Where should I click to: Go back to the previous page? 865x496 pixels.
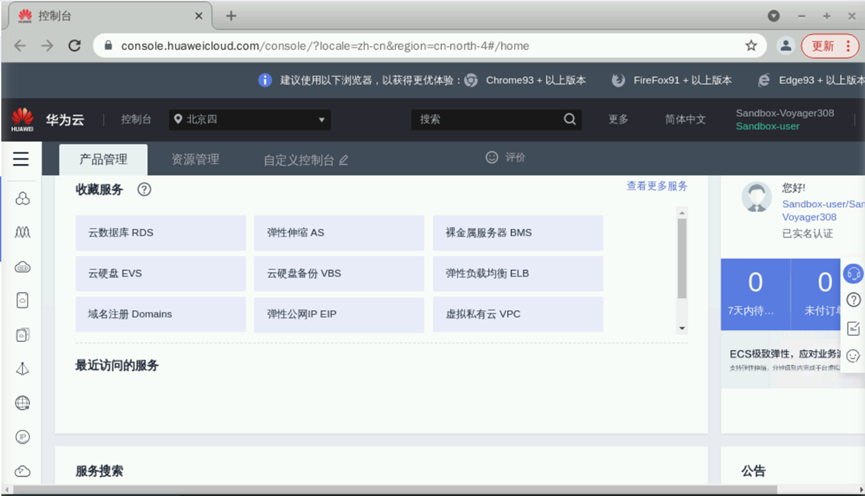pos(20,46)
